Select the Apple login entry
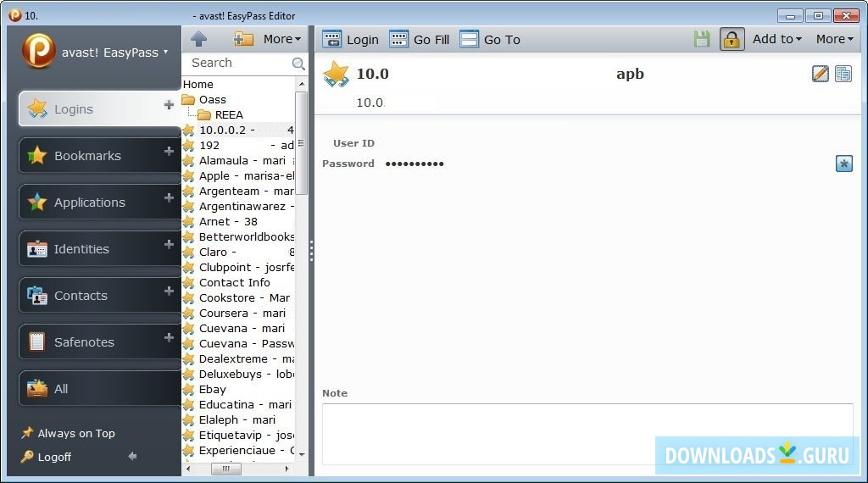The image size is (868, 483). tap(238, 176)
